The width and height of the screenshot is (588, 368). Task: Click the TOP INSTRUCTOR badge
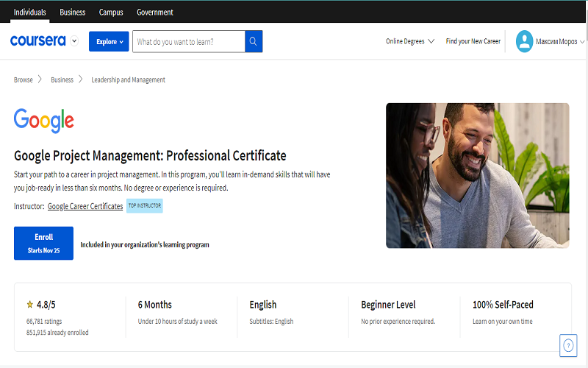144,206
